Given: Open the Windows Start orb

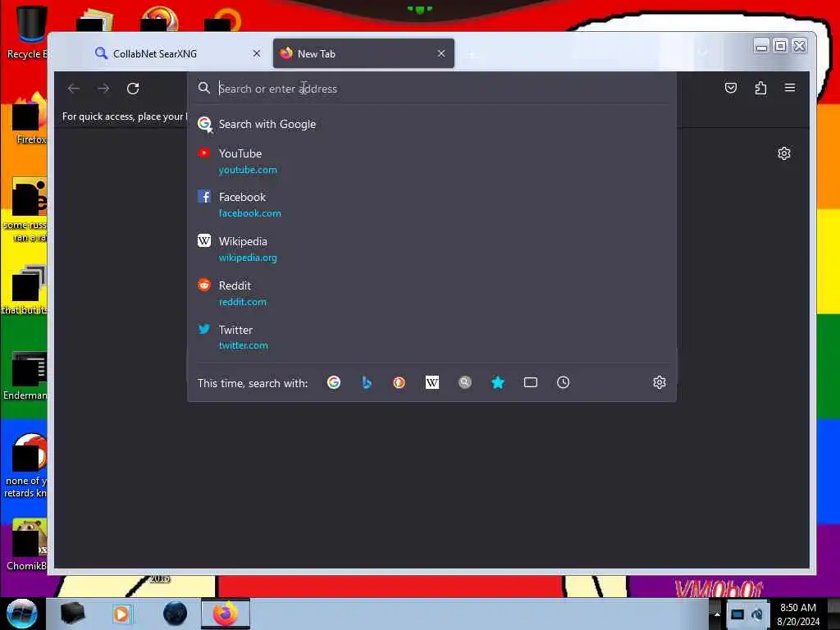Looking at the screenshot, I should tap(21, 614).
